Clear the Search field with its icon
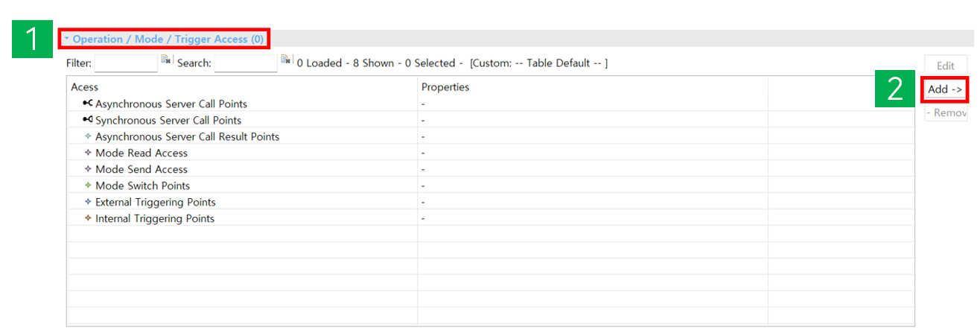This screenshot has width=980, height=333. [x=286, y=61]
